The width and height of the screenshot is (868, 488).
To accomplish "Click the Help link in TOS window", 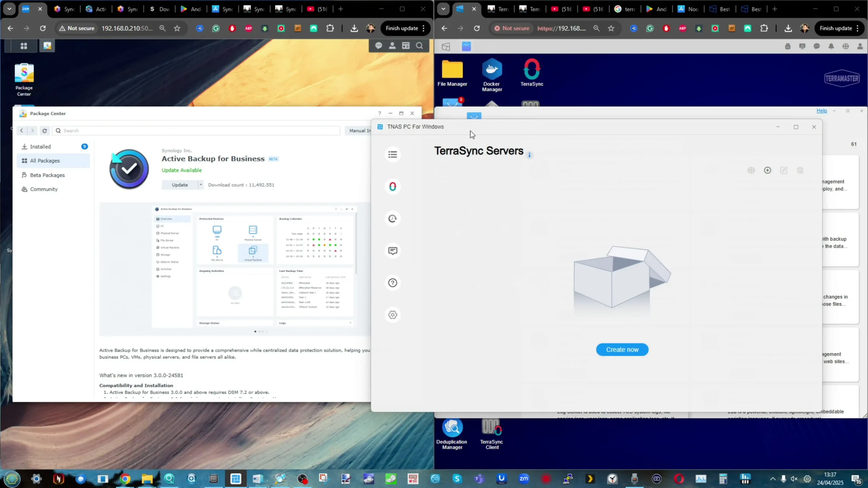I will point(822,110).
